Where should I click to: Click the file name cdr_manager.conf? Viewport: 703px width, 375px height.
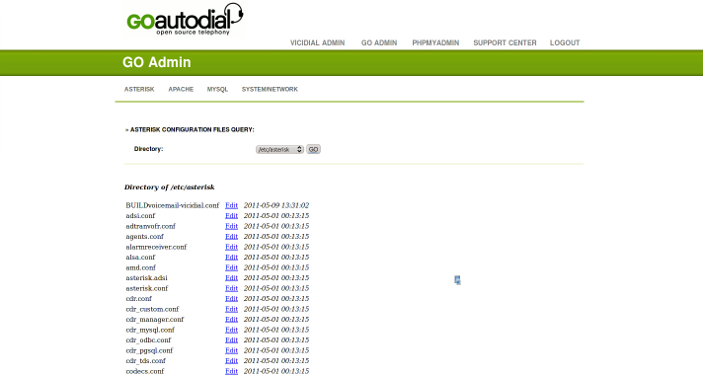tap(155, 319)
